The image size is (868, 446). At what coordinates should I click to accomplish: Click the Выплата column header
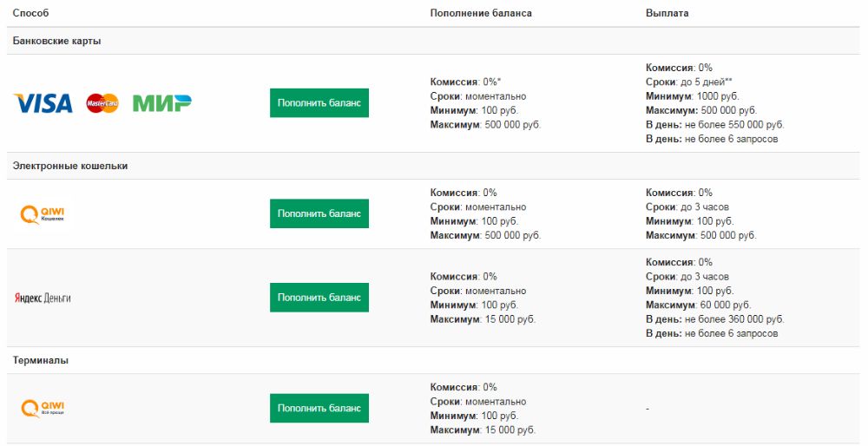(x=667, y=13)
